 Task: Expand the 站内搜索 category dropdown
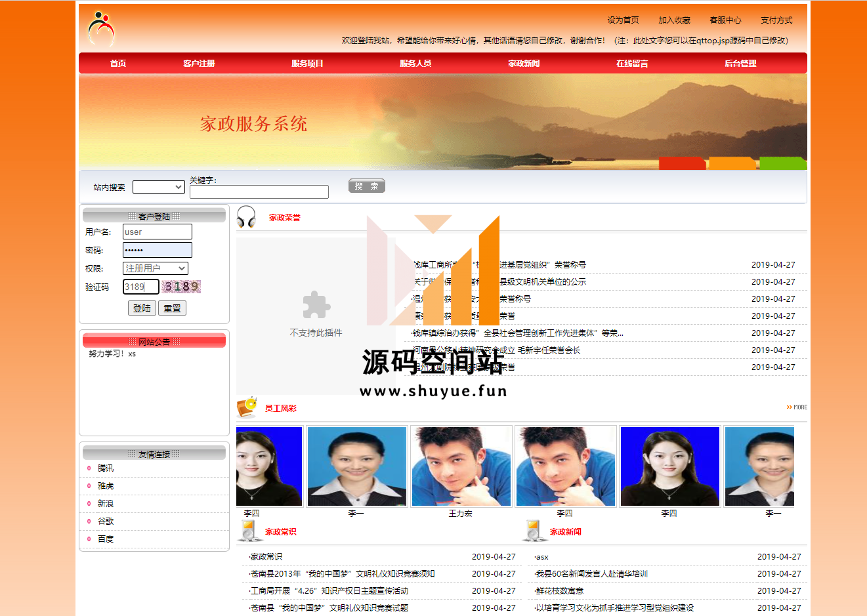[158, 187]
